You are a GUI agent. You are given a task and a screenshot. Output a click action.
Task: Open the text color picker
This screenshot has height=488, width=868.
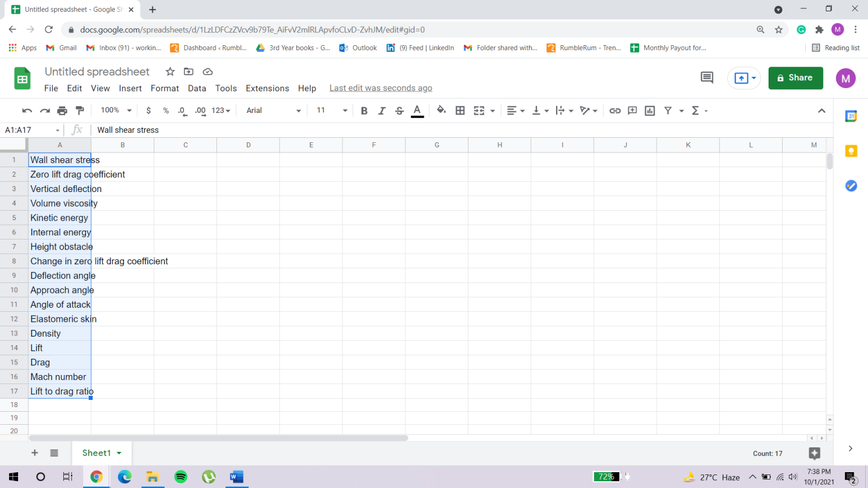pyautogui.click(x=418, y=110)
